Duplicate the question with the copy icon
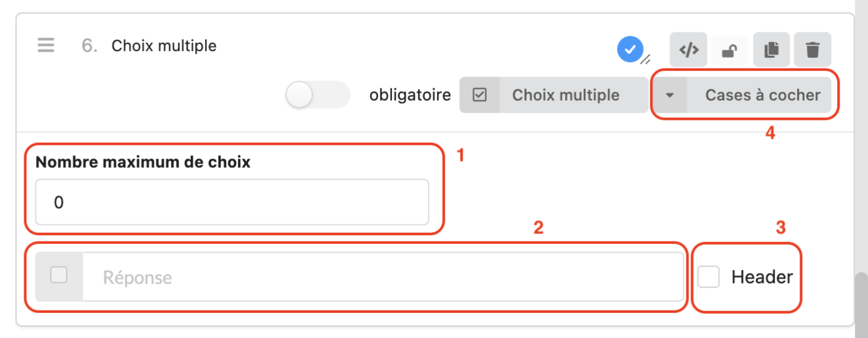868x338 pixels. [771, 49]
